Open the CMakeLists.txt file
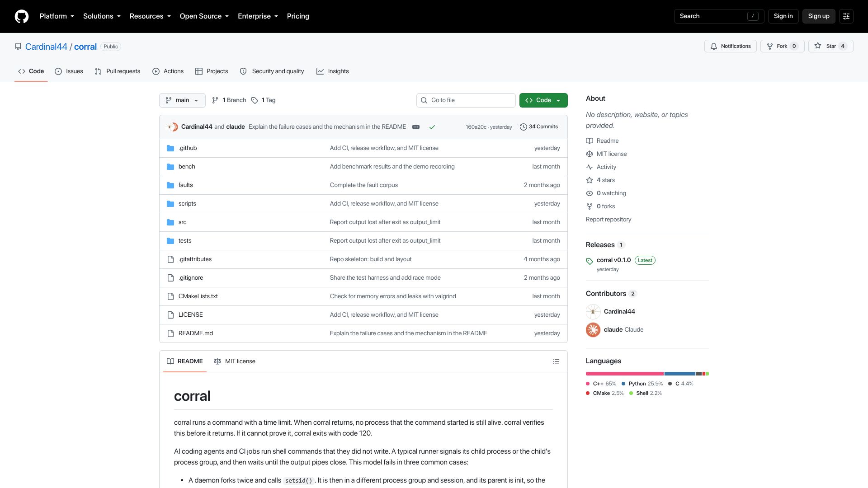 (198, 296)
